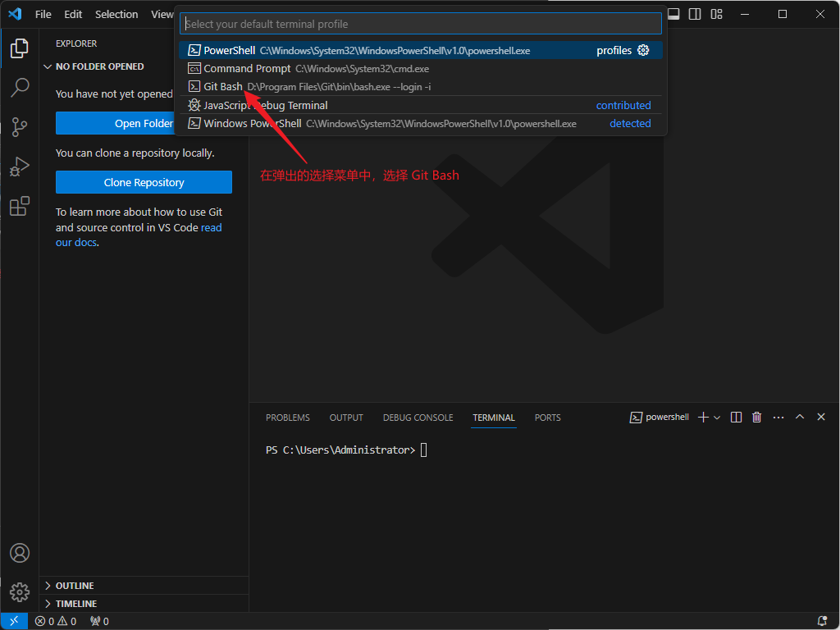
Task: Open the Explorer view in activity bar
Action: point(20,48)
